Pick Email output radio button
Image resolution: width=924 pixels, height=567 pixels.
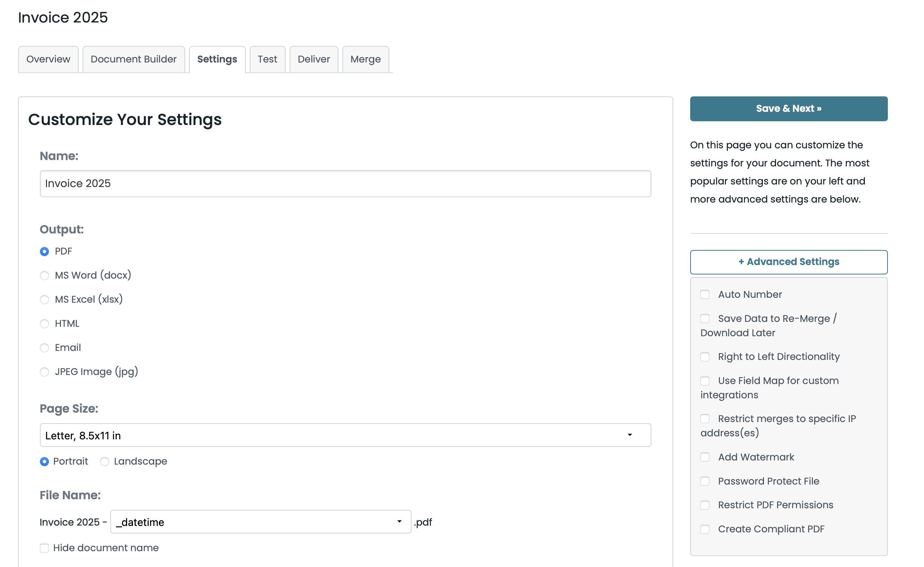click(x=44, y=348)
